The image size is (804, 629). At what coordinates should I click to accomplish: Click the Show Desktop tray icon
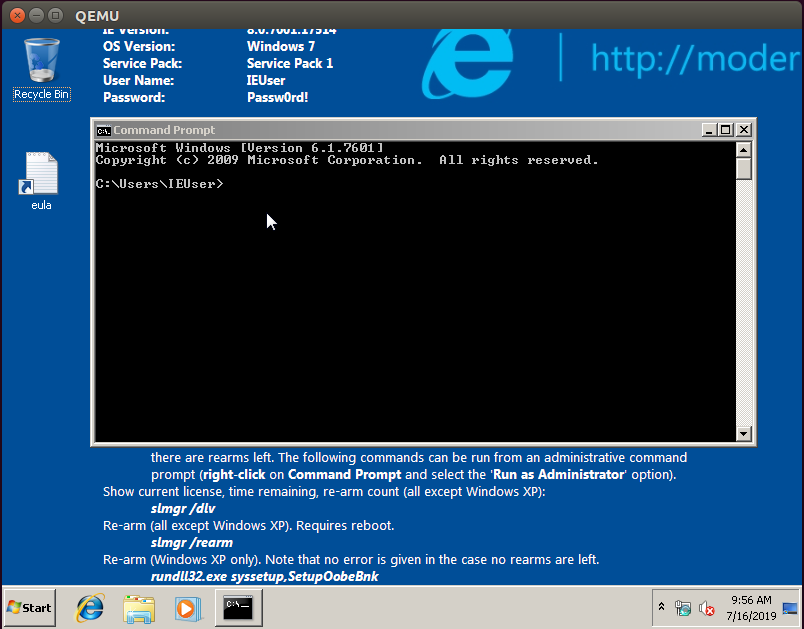790,608
